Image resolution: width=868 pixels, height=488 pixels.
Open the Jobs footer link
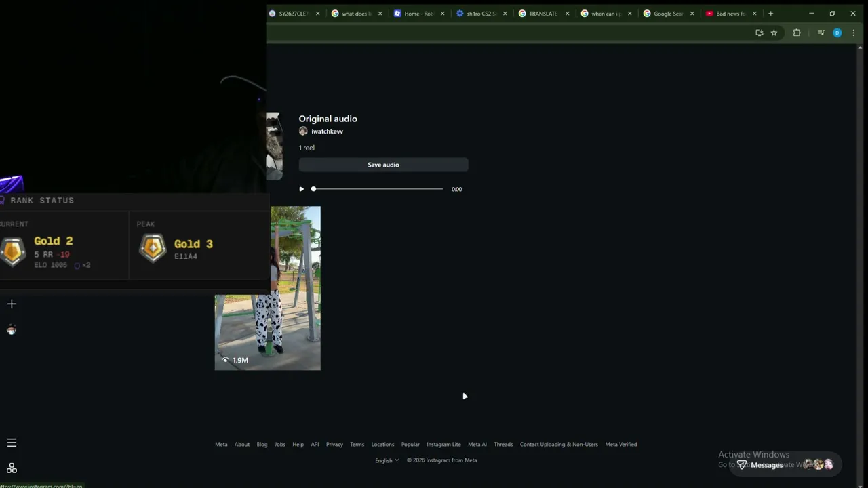click(280, 445)
